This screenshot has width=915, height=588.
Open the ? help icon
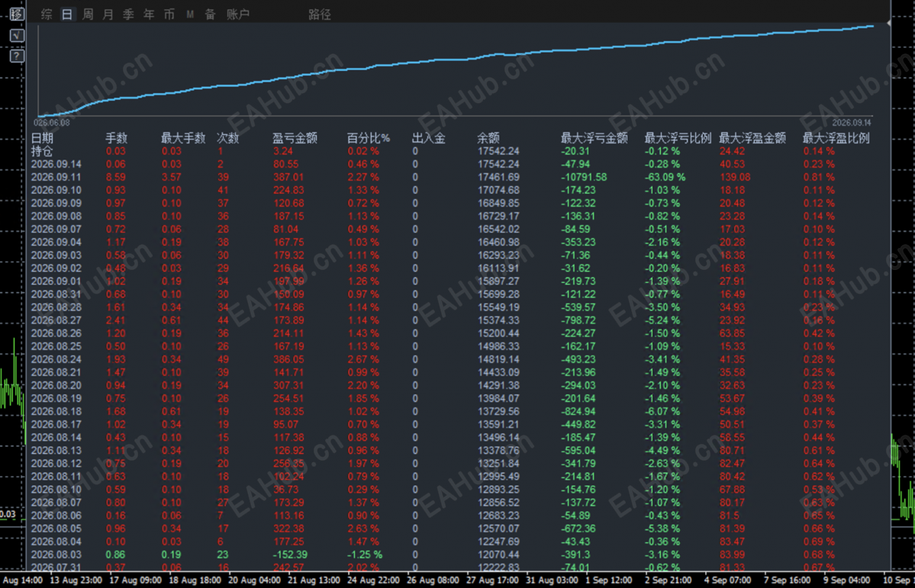point(18,56)
